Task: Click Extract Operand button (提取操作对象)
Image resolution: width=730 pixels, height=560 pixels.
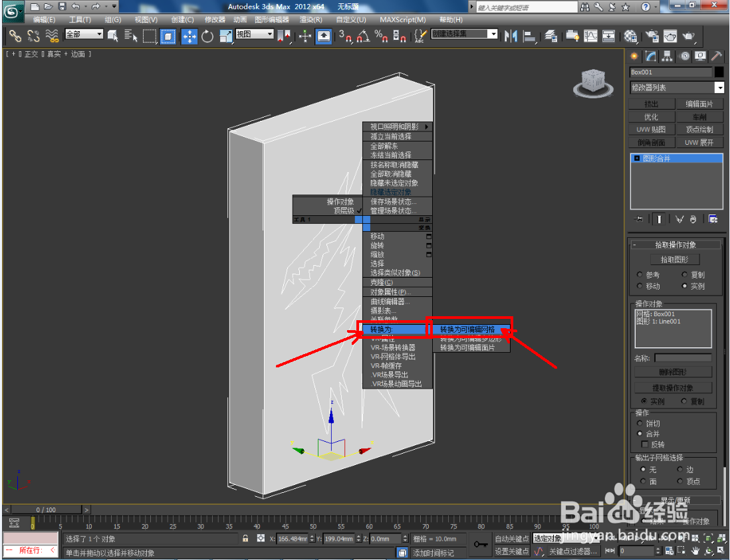Action: click(673, 387)
